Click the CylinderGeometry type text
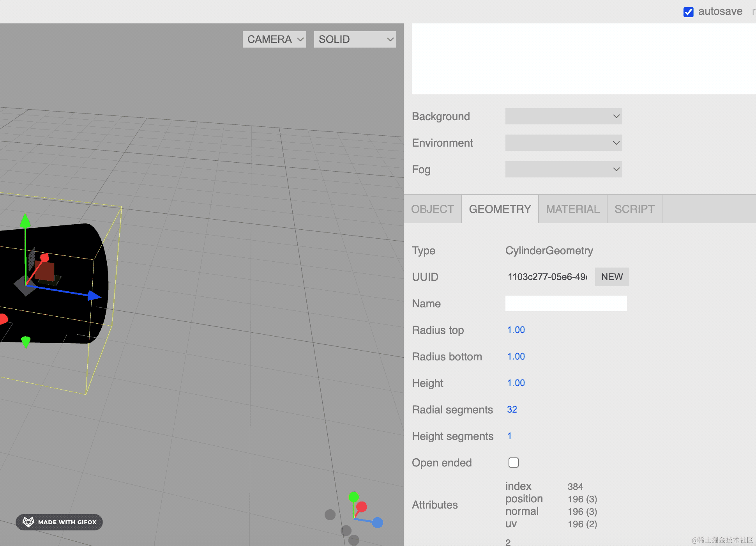The height and width of the screenshot is (546, 756). click(x=549, y=250)
